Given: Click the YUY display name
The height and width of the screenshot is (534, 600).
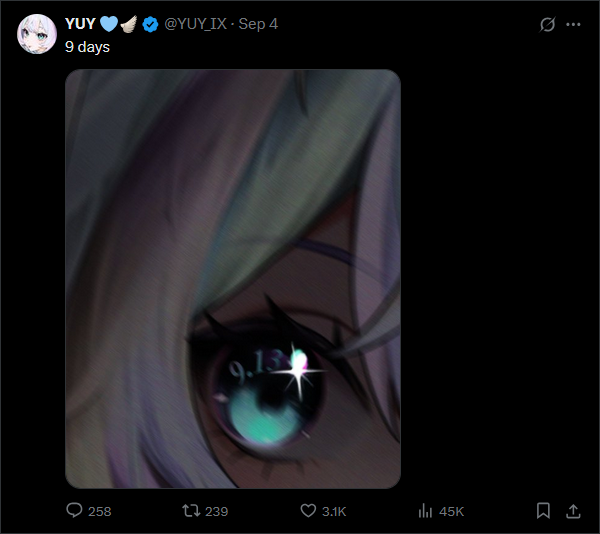Looking at the screenshot, I should point(80,24).
